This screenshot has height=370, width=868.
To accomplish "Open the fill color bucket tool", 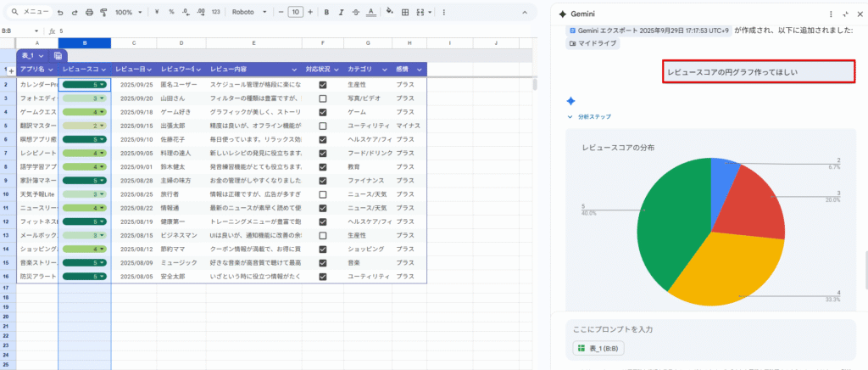I will (389, 13).
